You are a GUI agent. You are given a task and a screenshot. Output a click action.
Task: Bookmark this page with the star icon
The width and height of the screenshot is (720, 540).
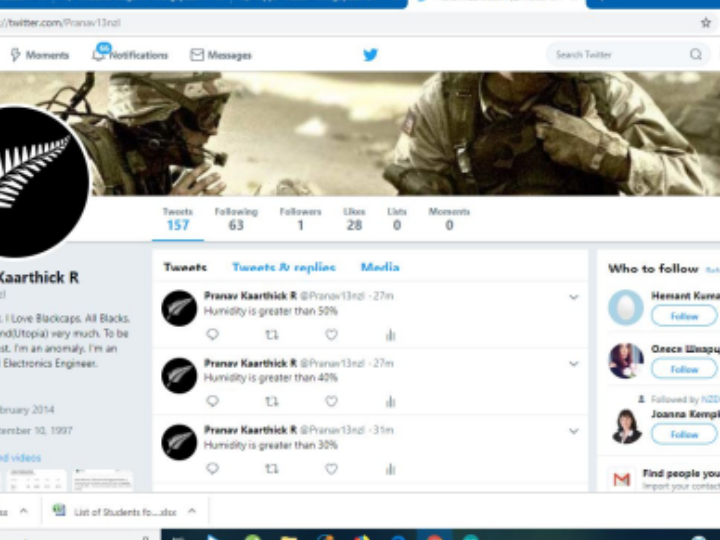click(x=706, y=22)
